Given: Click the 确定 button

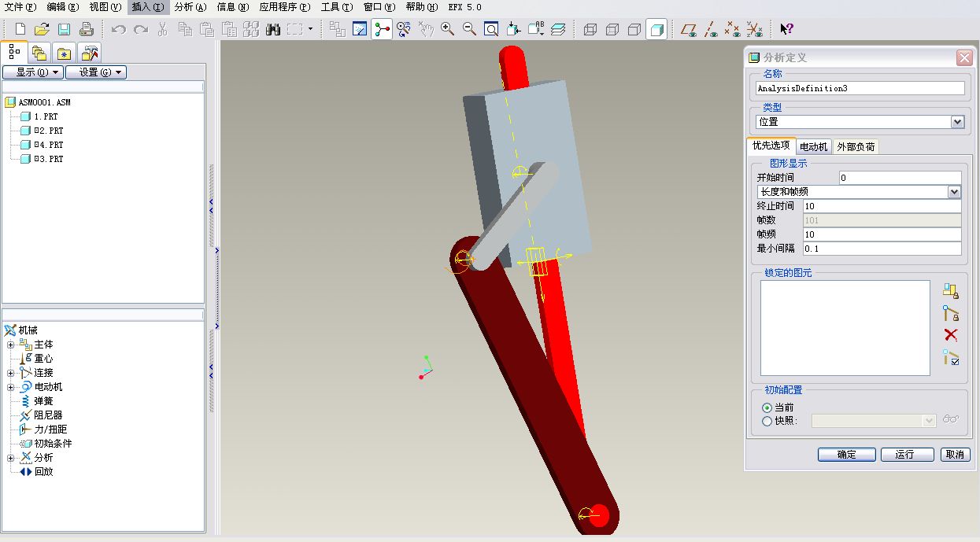Looking at the screenshot, I should click(x=847, y=455).
